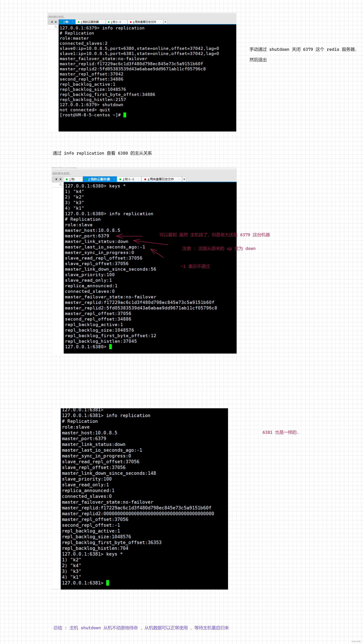
Task: Close '2 我的云服务器' tab in middle terminal
Action: point(114,179)
